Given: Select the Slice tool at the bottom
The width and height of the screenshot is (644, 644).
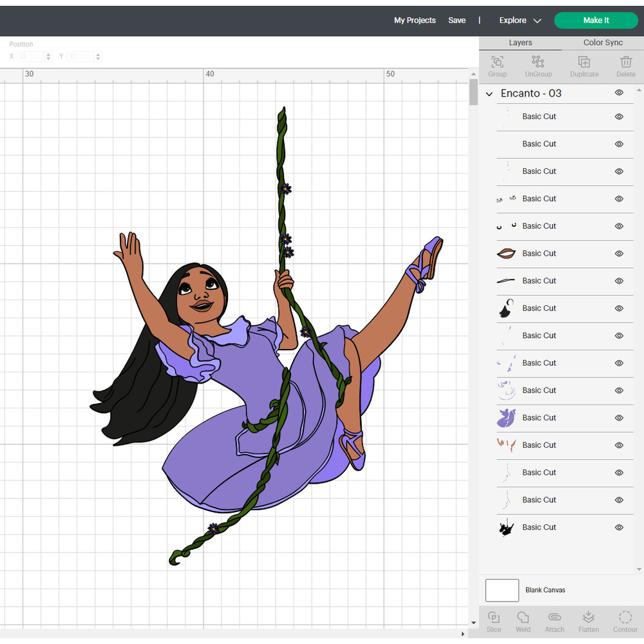Looking at the screenshot, I should [x=493, y=619].
